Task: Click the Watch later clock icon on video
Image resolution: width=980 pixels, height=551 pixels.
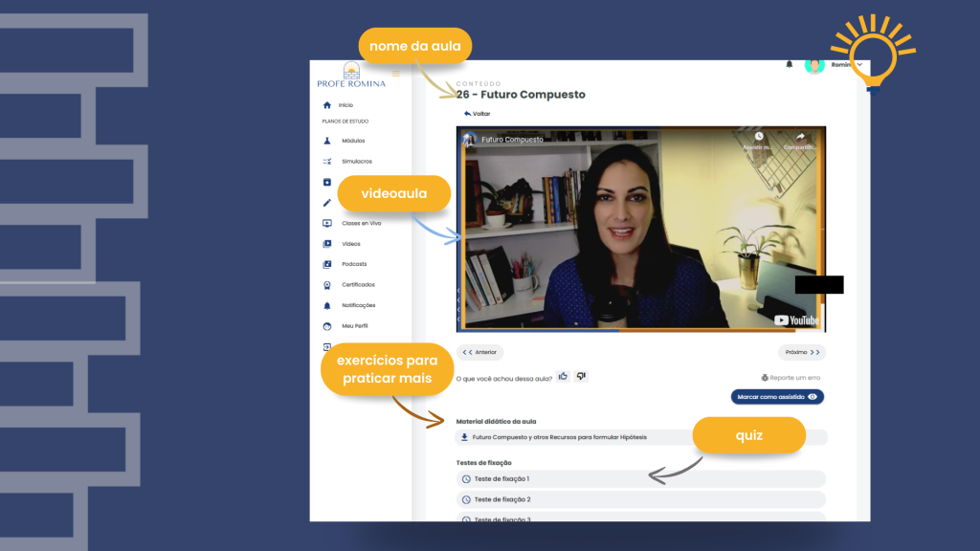Action: [x=759, y=136]
